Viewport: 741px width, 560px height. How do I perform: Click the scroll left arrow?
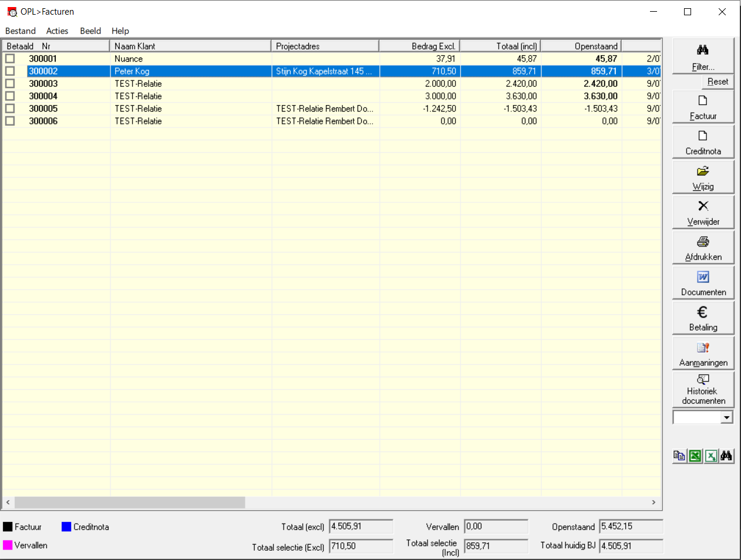tap(8, 502)
